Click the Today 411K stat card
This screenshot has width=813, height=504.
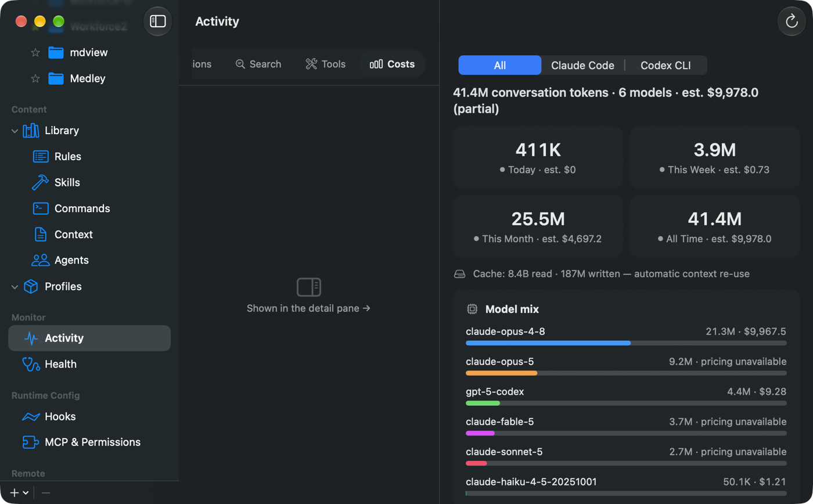pyautogui.click(x=538, y=157)
